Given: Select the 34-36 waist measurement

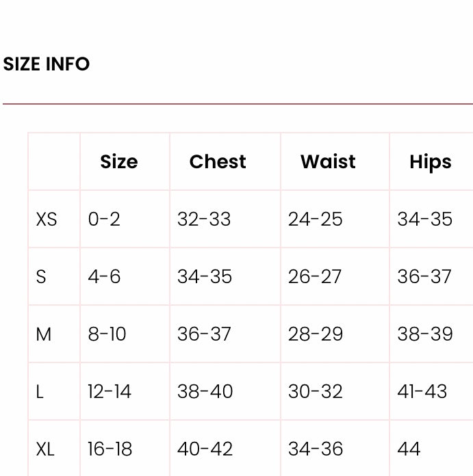Looking at the screenshot, I should click(x=315, y=449).
